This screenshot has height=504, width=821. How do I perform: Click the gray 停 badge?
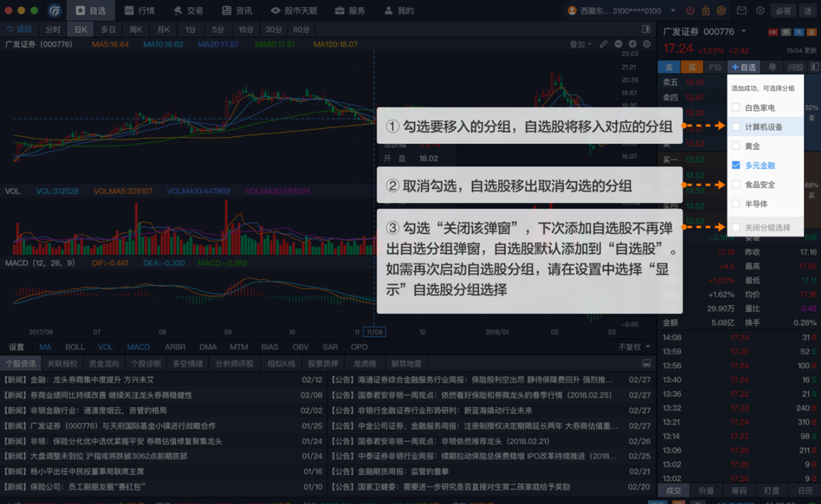point(786,32)
